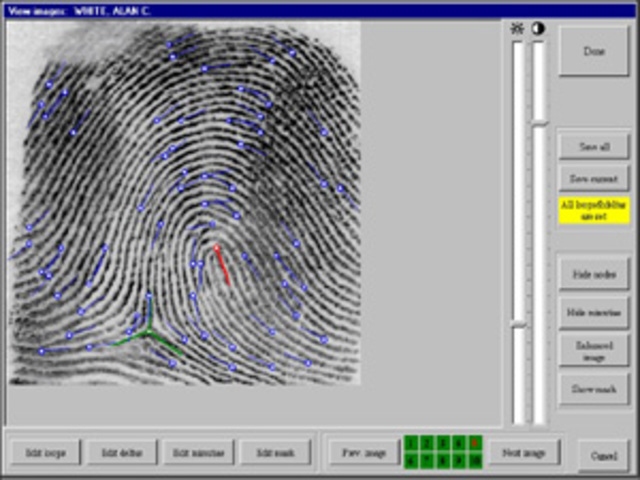The height and width of the screenshot is (480, 640).
Task: Click Save current
Action: point(593,179)
